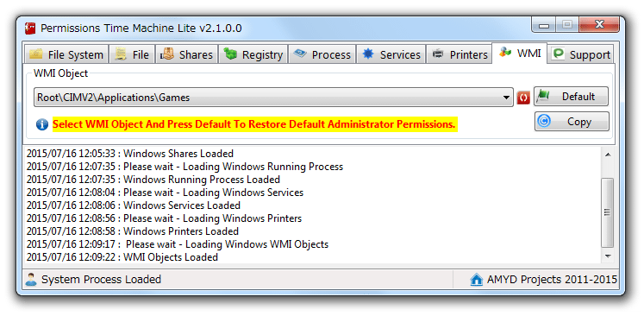Click the Default button

click(571, 97)
